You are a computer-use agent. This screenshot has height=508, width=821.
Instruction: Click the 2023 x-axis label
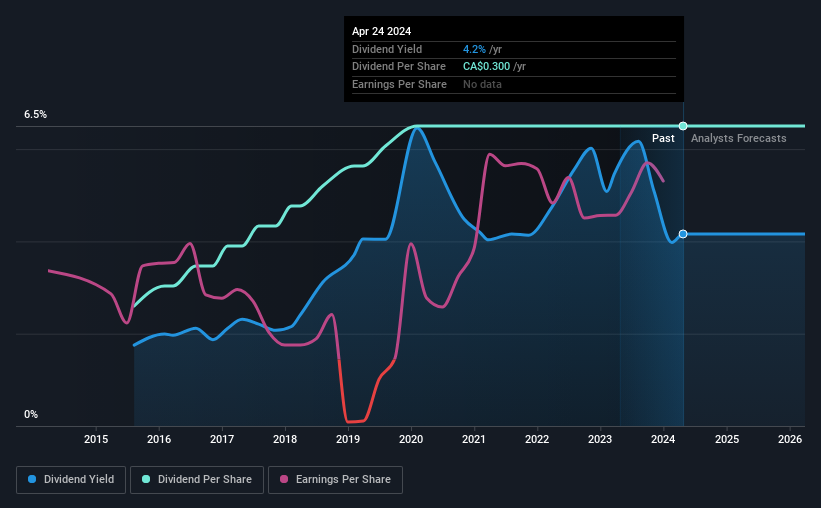[x=600, y=439]
